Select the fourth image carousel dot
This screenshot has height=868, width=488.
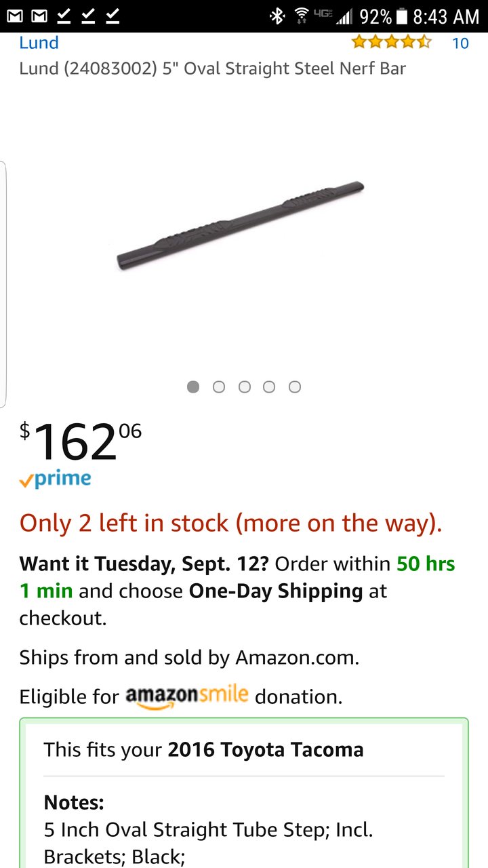(x=269, y=387)
